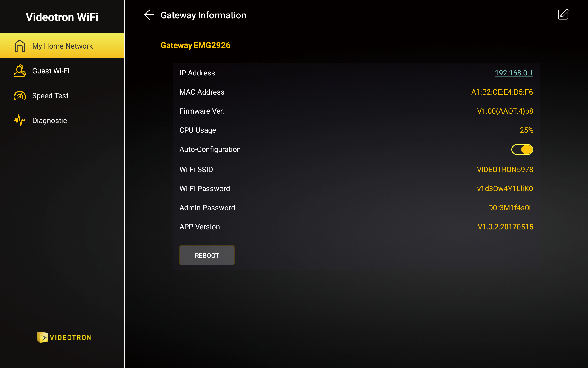Click the APP Version row label

(199, 227)
